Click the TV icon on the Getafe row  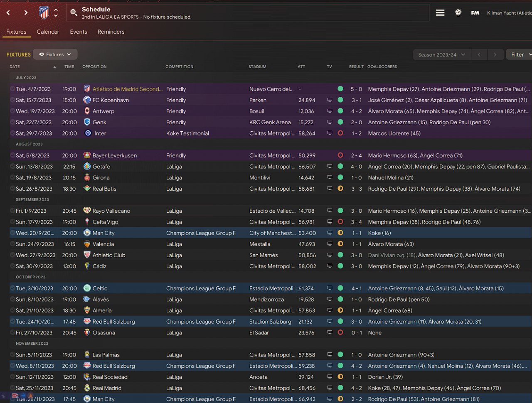(x=330, y=167)
